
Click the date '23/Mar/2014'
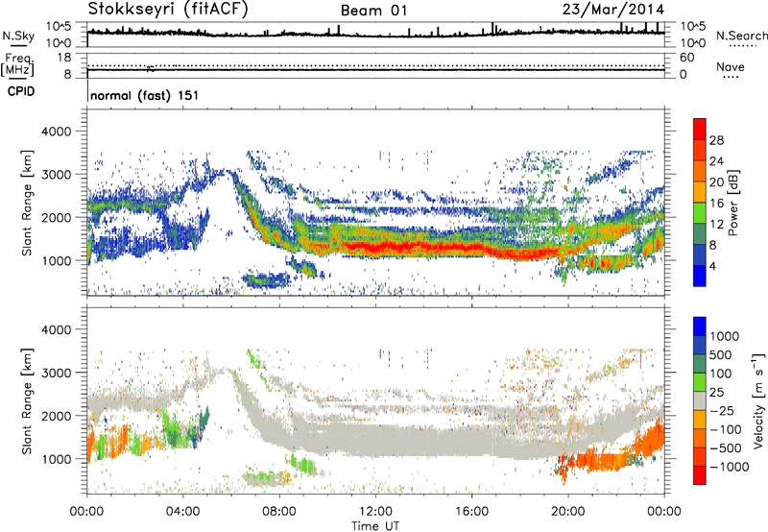click(x=613, y=10)
